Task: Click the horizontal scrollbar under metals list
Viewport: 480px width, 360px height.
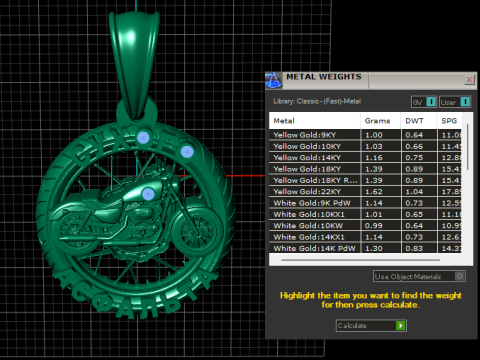Action: (360, 260)
